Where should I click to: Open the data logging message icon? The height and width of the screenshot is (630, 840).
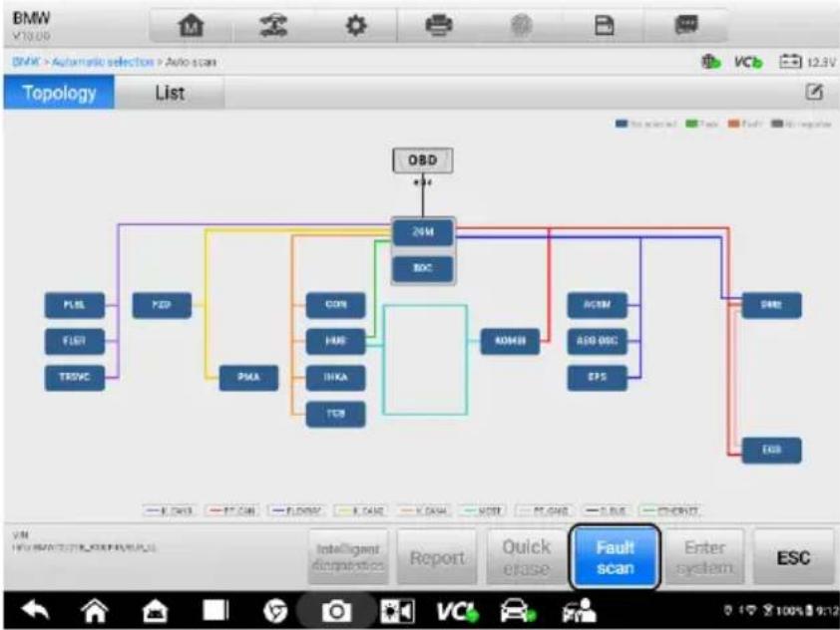point(686,25)
